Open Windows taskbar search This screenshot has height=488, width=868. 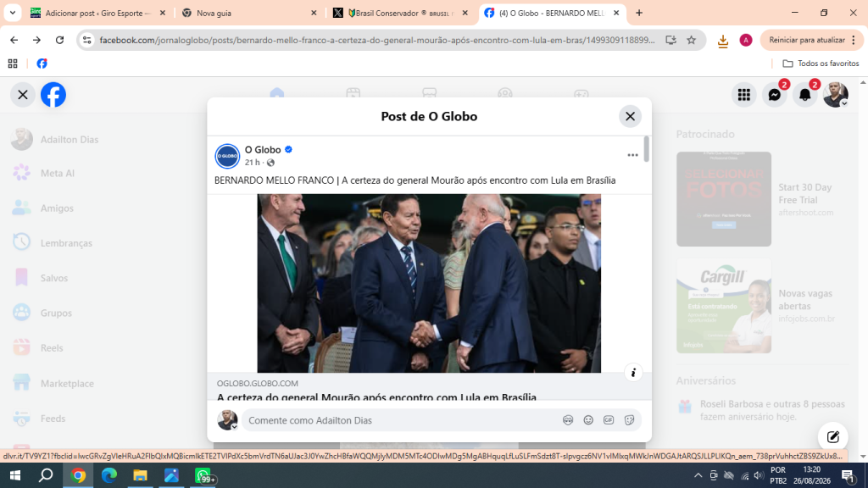click(x=46, y=475)
